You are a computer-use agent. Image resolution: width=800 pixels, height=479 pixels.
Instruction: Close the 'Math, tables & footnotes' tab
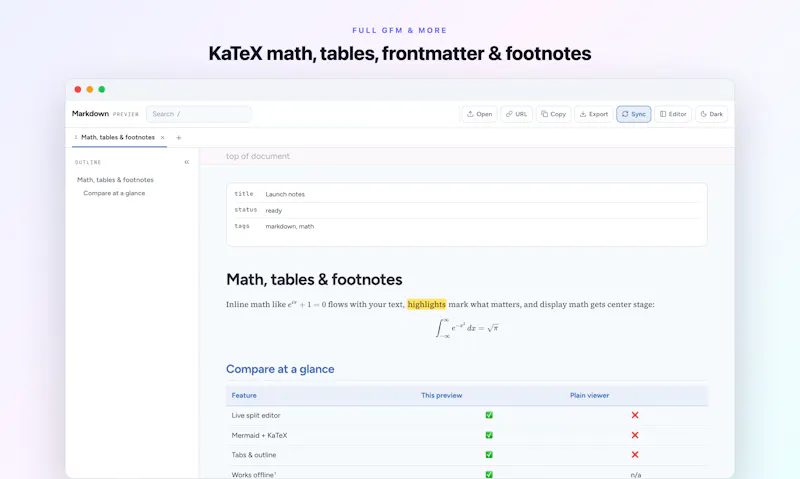pos(163,138)
